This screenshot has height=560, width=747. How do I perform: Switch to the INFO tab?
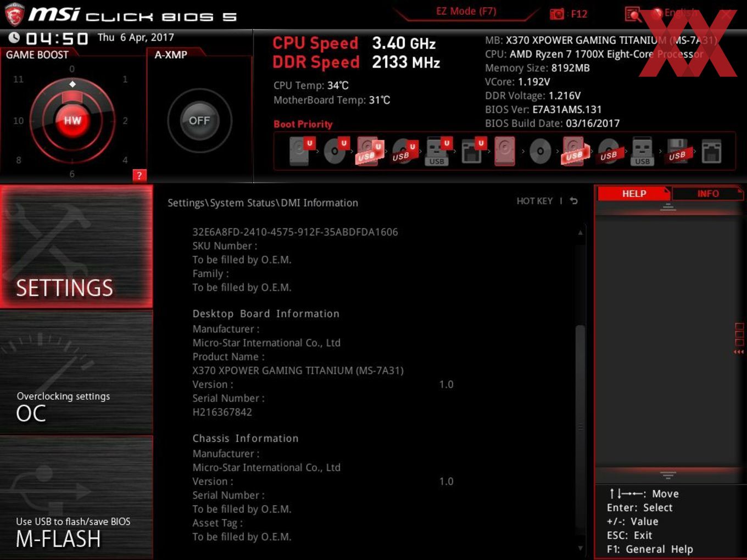pyautogui.click(x=708, y=193)
